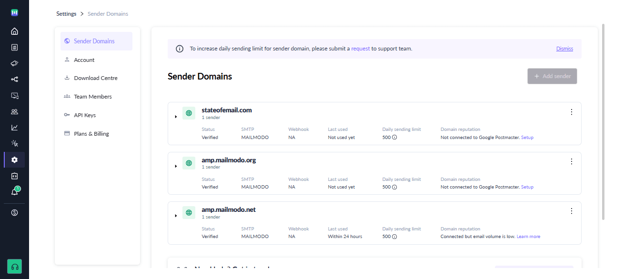This screenshot has height=279, width=644.
Task: Click Settings in the breadcrumb
Action: tap(66, 14)
